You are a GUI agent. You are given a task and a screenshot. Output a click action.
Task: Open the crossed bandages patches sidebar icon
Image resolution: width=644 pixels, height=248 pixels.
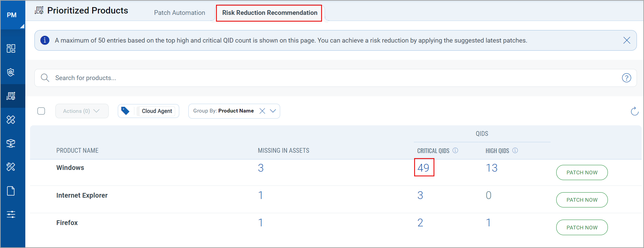click(x=11, y=120)
